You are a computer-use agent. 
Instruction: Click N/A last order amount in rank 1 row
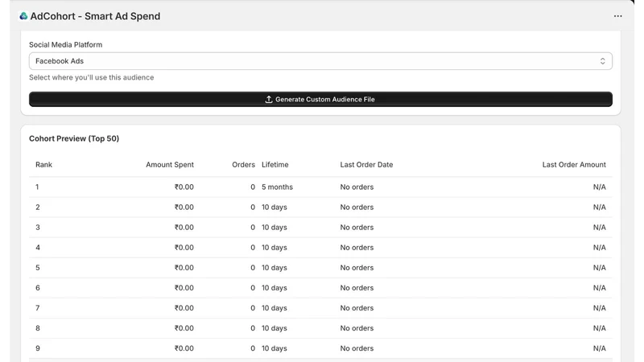tap(599, 187)
